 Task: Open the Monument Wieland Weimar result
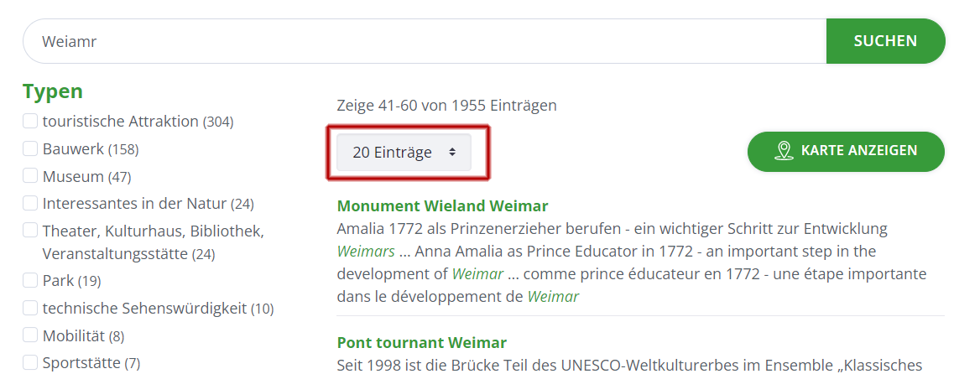pyautogui.click(x=442, y=206)
